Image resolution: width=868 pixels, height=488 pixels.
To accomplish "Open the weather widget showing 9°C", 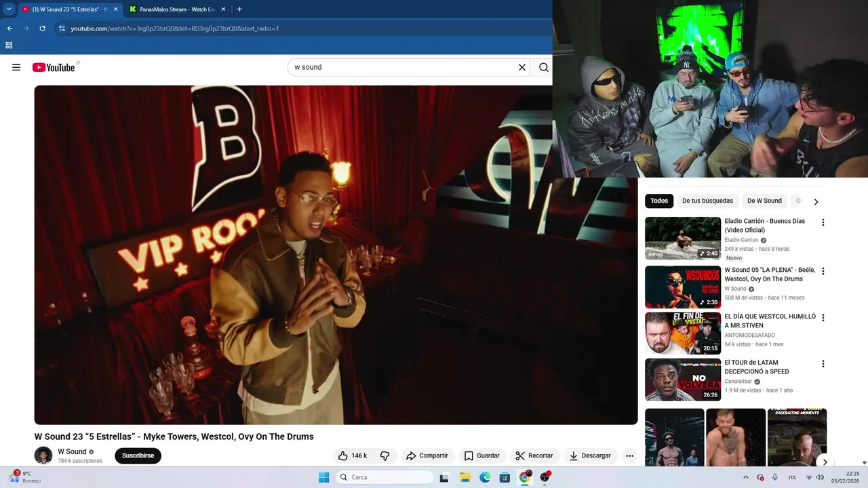I will [24, 477].
